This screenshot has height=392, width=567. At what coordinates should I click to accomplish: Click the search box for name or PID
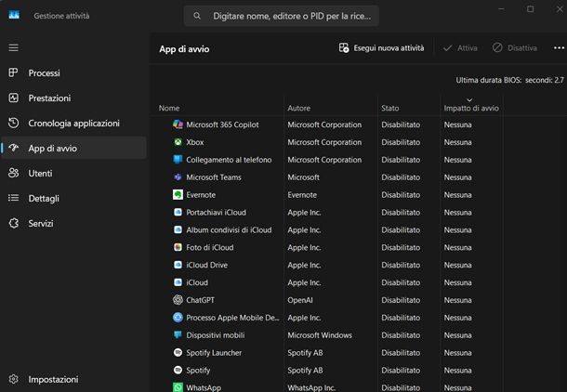tap(282, 16)
